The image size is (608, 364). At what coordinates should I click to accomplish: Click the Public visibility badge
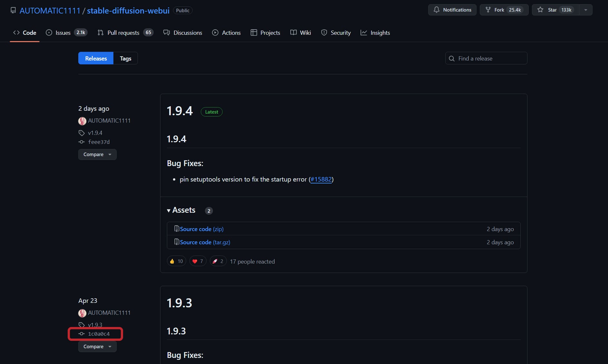pyautogui.click(x=183, y=11)
